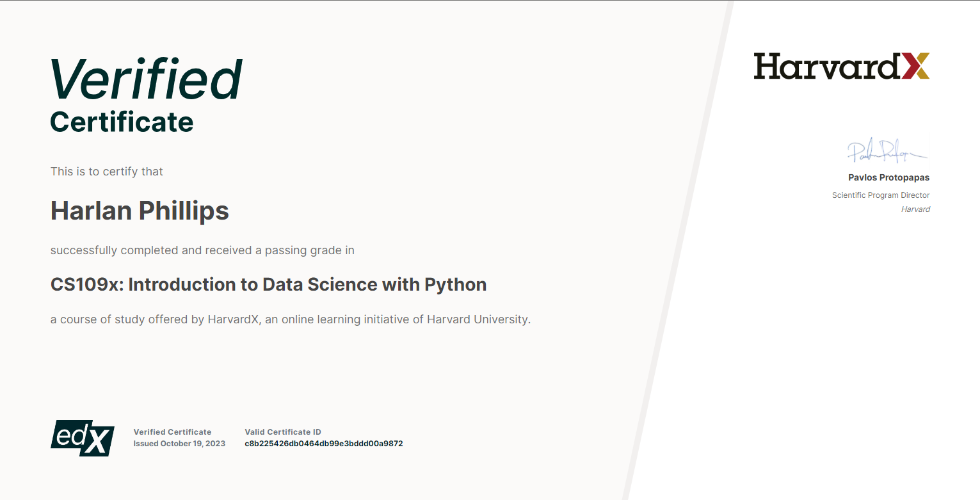Click the Issued October 19, 2023 date
The height and width of the screenshot is (500, 980).
(x=179, y=444)
